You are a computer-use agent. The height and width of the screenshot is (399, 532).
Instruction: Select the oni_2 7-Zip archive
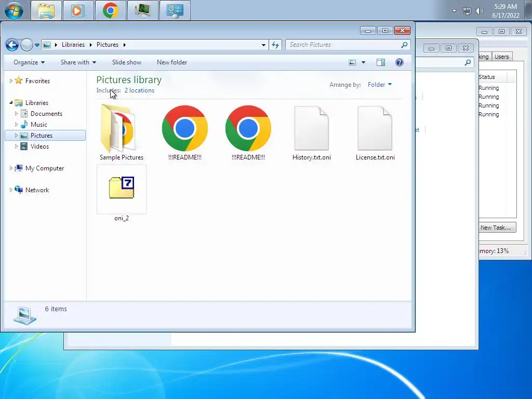click(x=122, y=193)
